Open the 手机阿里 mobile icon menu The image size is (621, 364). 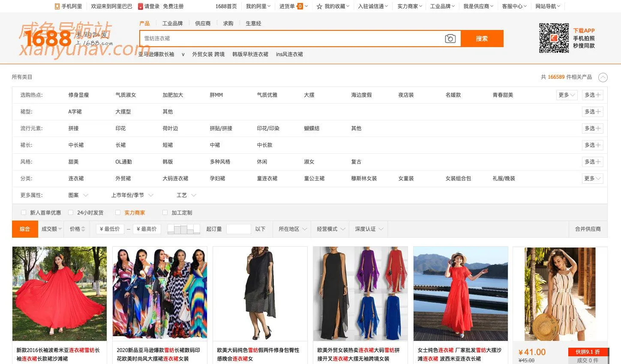pos(56,6)
